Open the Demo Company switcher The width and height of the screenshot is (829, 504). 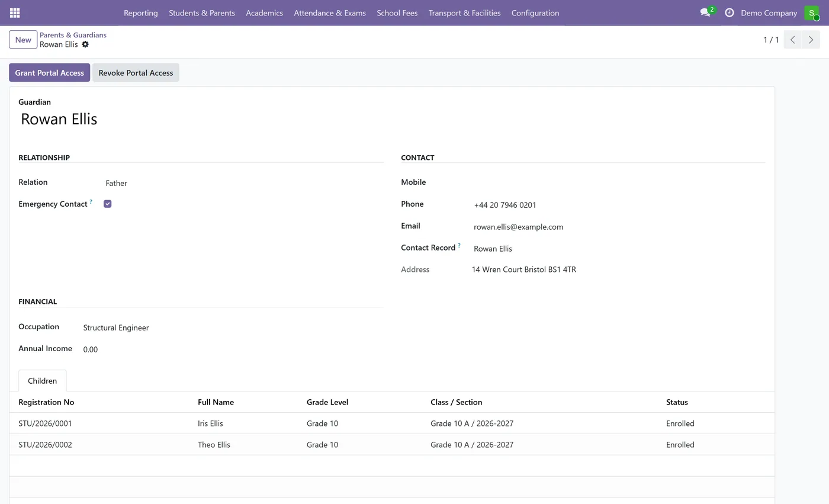coord(769,12)
